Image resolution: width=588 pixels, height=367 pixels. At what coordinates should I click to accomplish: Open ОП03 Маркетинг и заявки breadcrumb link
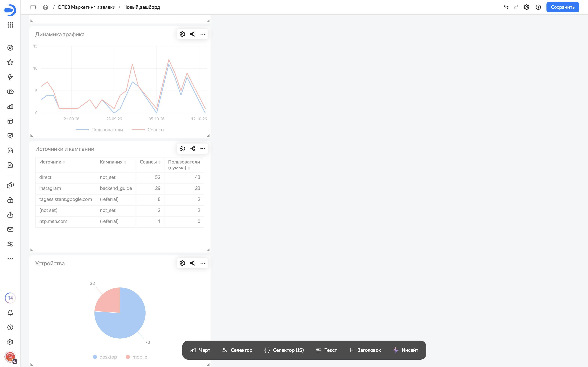[x=87, y=7]
